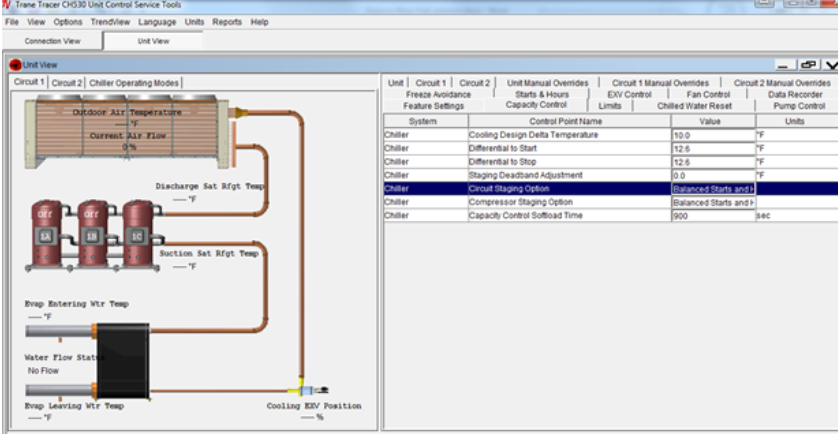Open the Options menu

click(68, 22)
